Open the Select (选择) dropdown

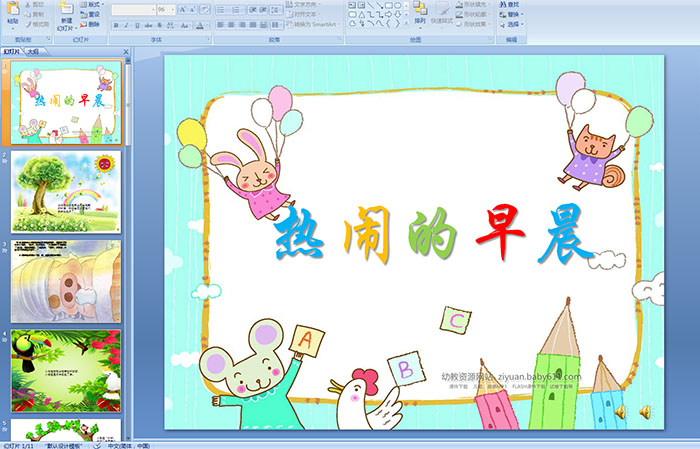coord(512,24)
